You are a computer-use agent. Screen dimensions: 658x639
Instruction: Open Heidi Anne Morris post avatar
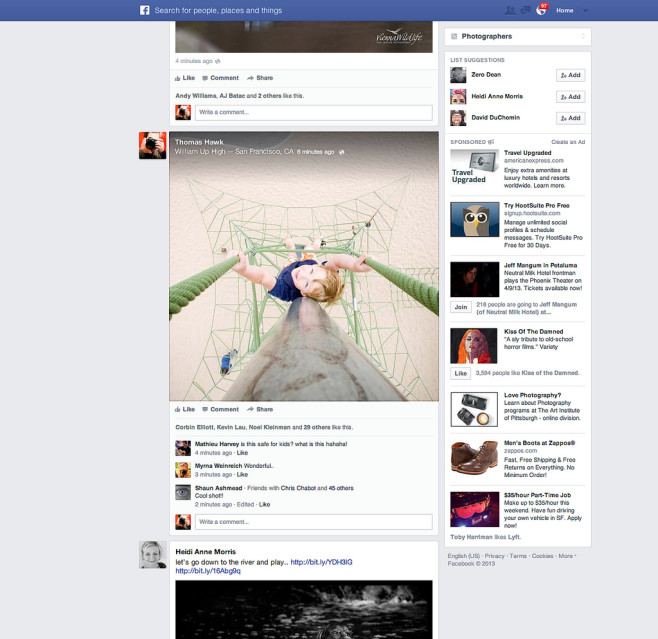[x=152, y=555]
